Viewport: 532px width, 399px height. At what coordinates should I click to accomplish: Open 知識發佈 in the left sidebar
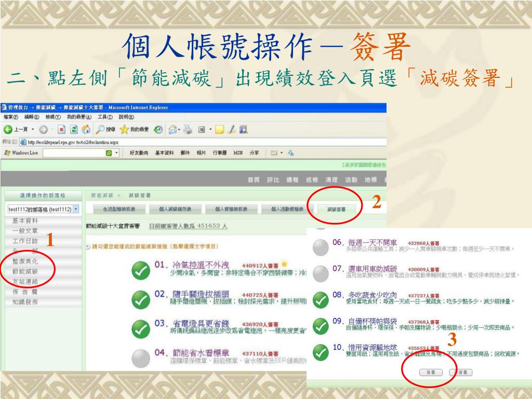(x=25, y=302)
